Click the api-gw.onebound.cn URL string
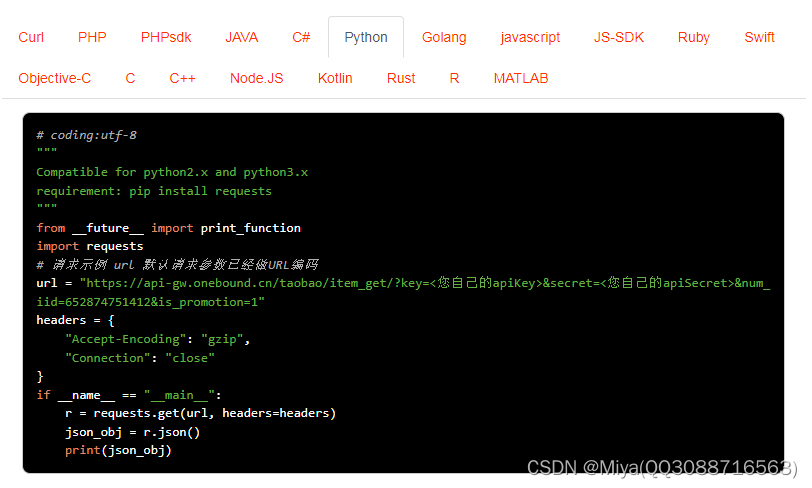Viewport: 812px width, 488px height. [x=425, y=283]
